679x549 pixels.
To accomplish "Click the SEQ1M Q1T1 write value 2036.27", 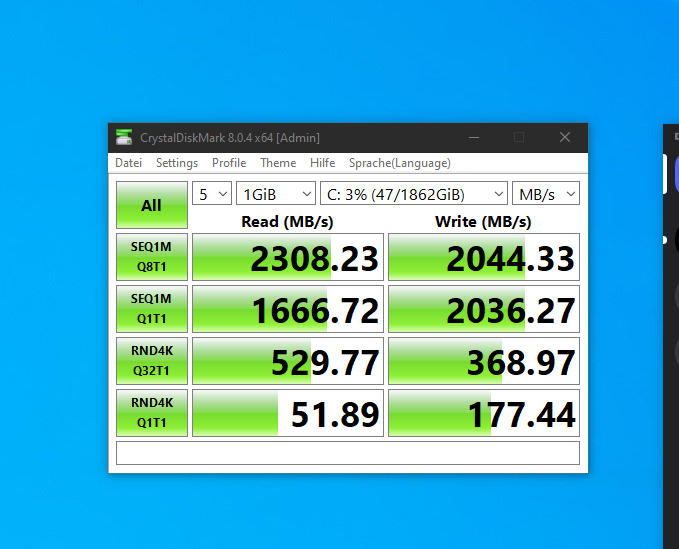I will point(484,309).
